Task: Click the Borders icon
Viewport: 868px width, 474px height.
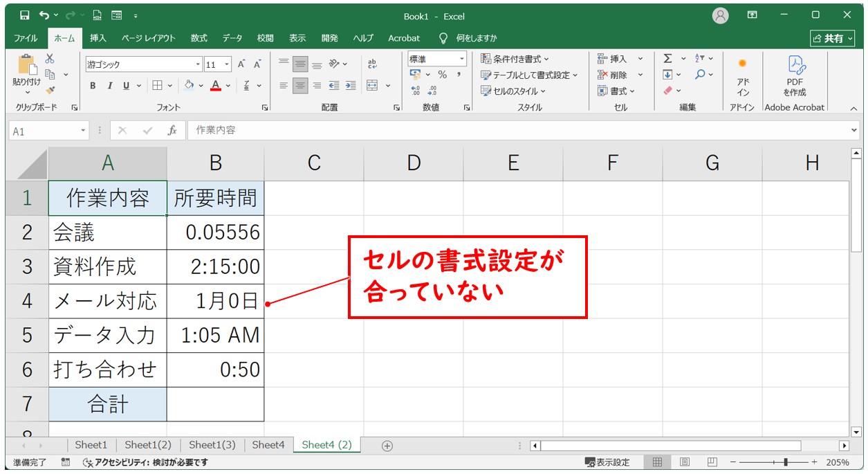Action: pos(157,86)
